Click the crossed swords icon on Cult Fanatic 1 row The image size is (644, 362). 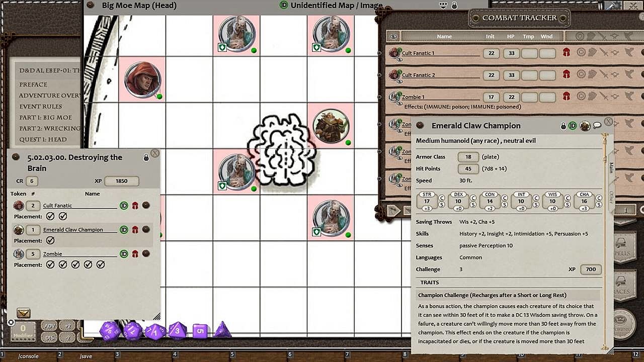click(x=603, y=52)
